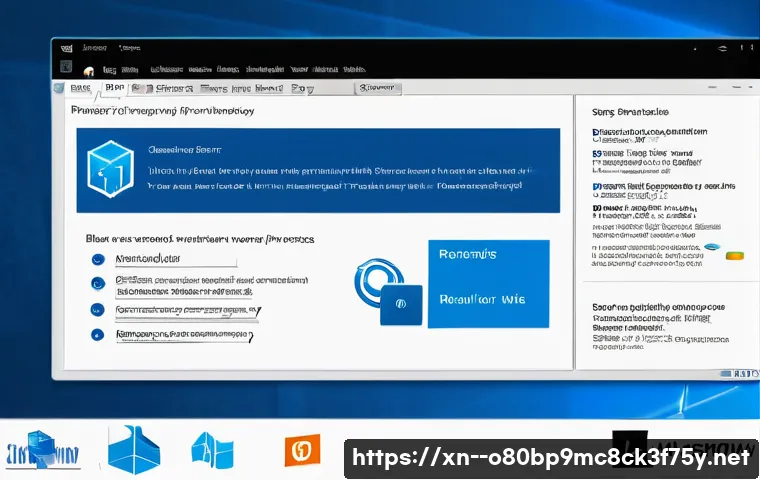Viewport: 760px width, 480px height.
Task: Click the blue folded-window taskbar icon
Action: 212,450
